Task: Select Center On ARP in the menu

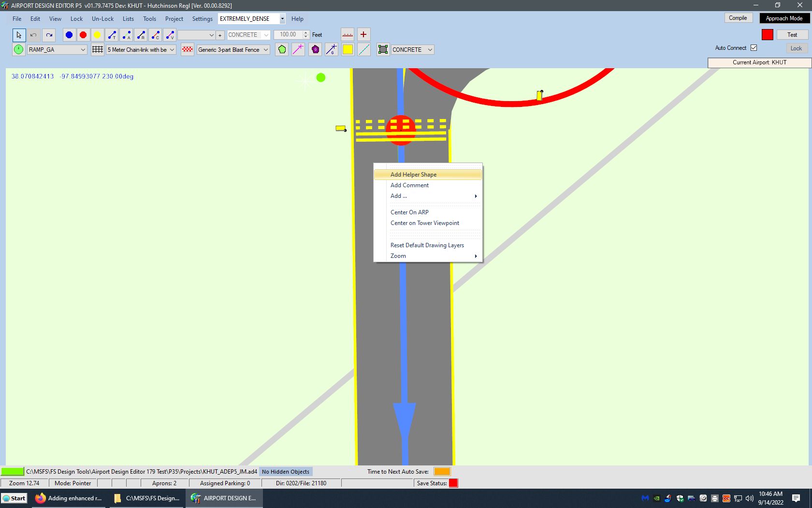Action: click(x=409, y=212)
